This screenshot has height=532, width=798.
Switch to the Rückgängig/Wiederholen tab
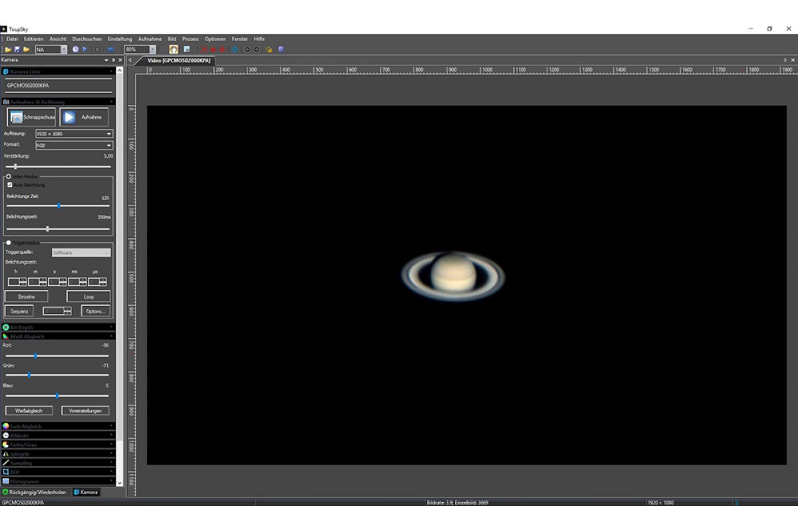pyautogui.click(x=35, y=492)
